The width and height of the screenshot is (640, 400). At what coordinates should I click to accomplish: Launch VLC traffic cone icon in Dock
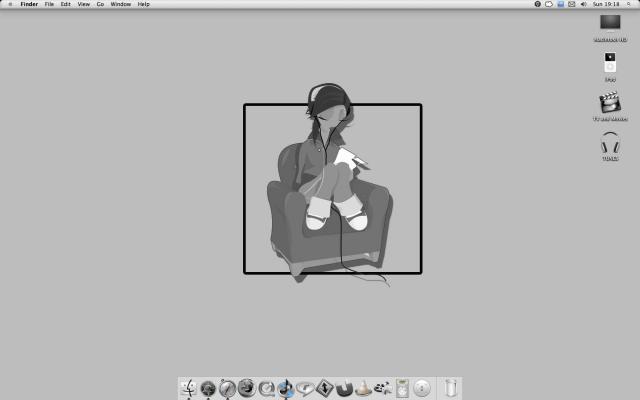363,388
